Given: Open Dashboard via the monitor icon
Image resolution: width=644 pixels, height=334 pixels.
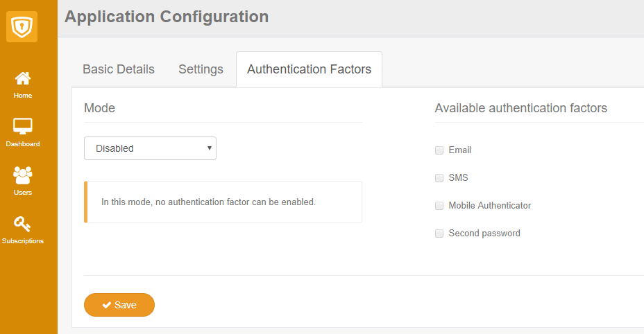Looking at the screenshot, I should click(23, 127).
